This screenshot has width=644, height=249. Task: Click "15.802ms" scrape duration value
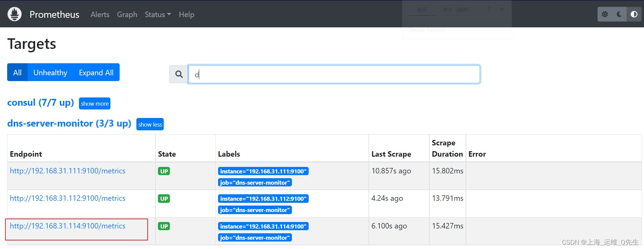448,171
